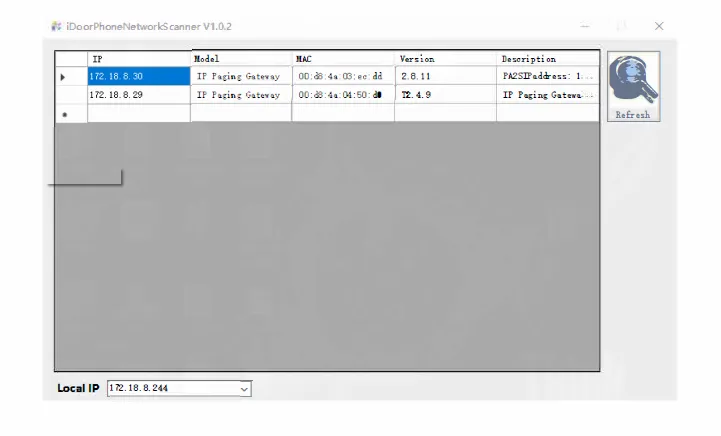Select the MAC cell 00:d8:4a:03:ec:dd

click(342, 76)
